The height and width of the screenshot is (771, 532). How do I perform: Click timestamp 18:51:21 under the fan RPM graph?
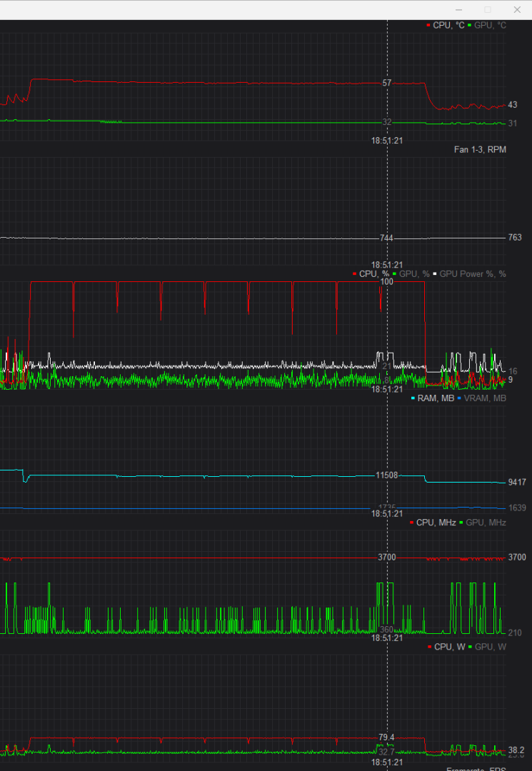click(387, 265)
